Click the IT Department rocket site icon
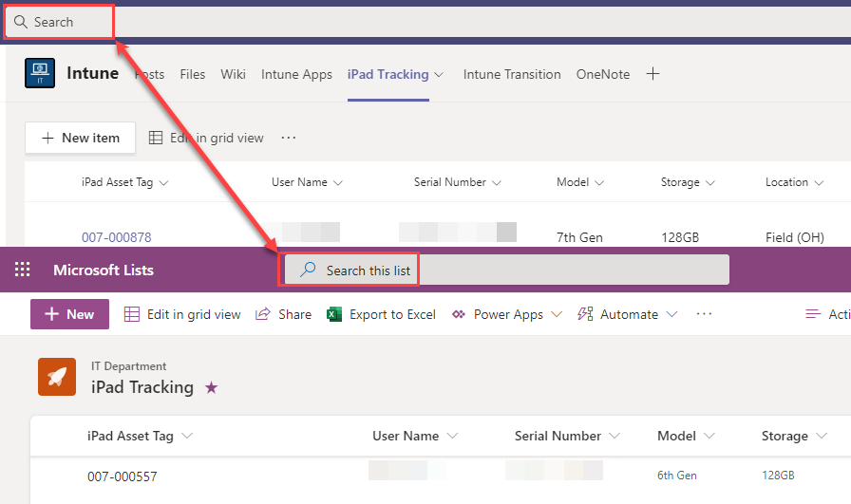This screenshot has width=851, height=504. click(x=57, y=377)
